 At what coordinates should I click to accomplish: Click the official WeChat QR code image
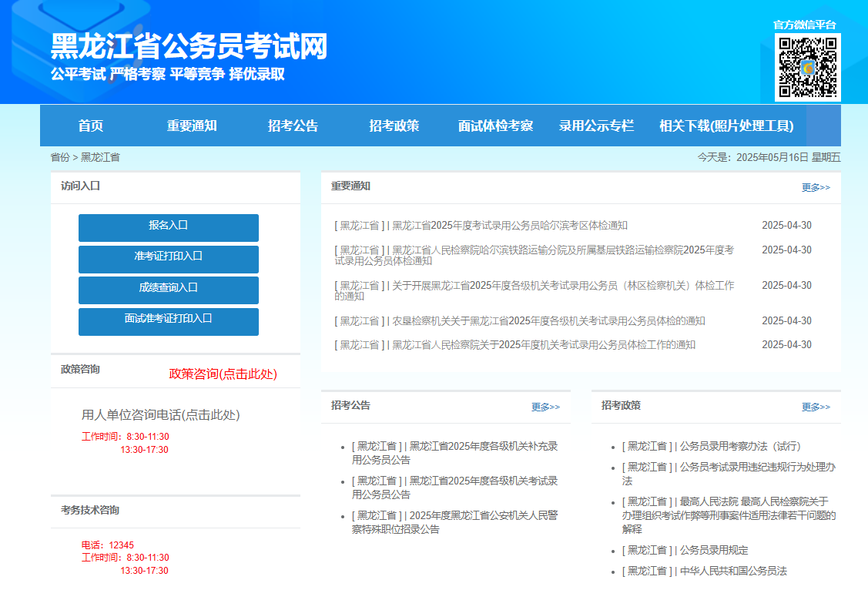(x=808, y=68)
